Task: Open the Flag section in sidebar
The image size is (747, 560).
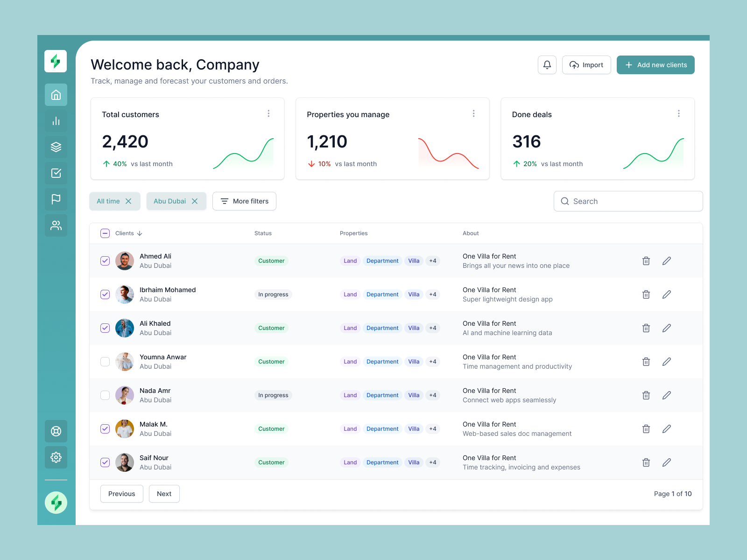Action: (x=56, y=199)
